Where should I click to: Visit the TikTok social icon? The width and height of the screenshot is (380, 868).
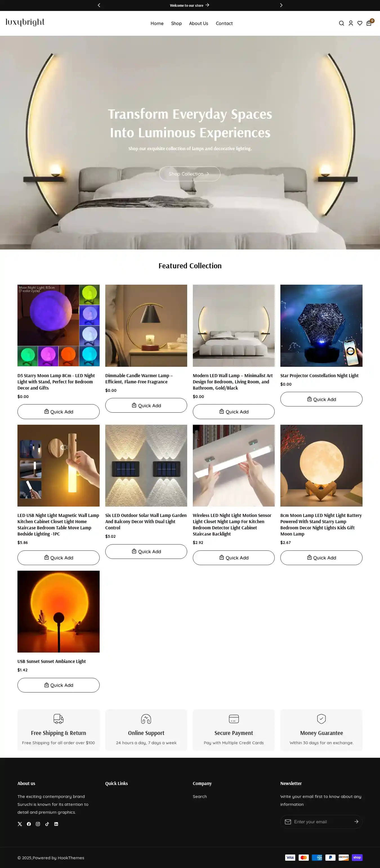point(47,824)
